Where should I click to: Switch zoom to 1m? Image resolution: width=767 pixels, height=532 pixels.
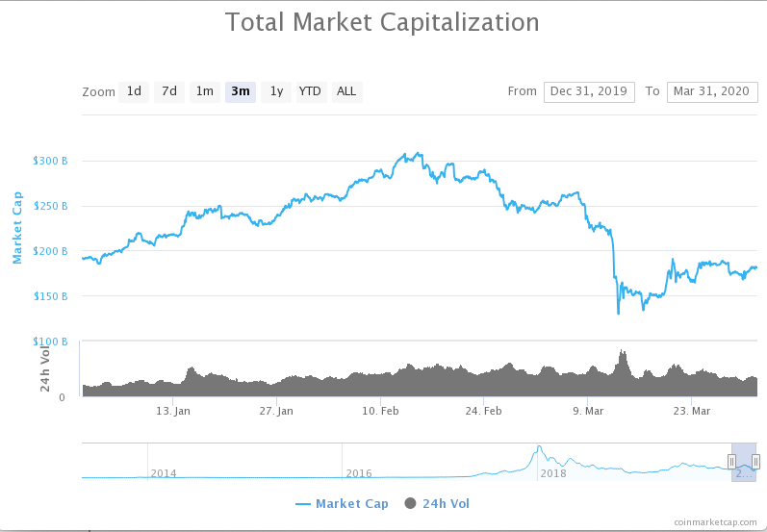204,92
